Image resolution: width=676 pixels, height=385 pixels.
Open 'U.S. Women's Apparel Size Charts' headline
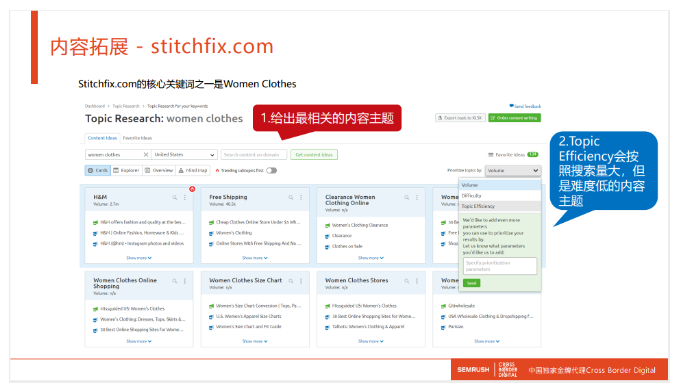pyautogui.click(x=248, y=316)
